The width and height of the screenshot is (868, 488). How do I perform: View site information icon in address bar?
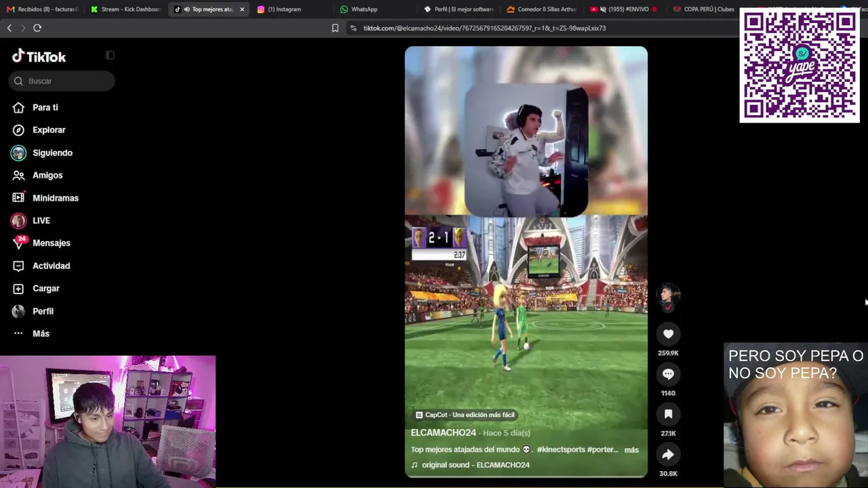[x=353, y=28]
